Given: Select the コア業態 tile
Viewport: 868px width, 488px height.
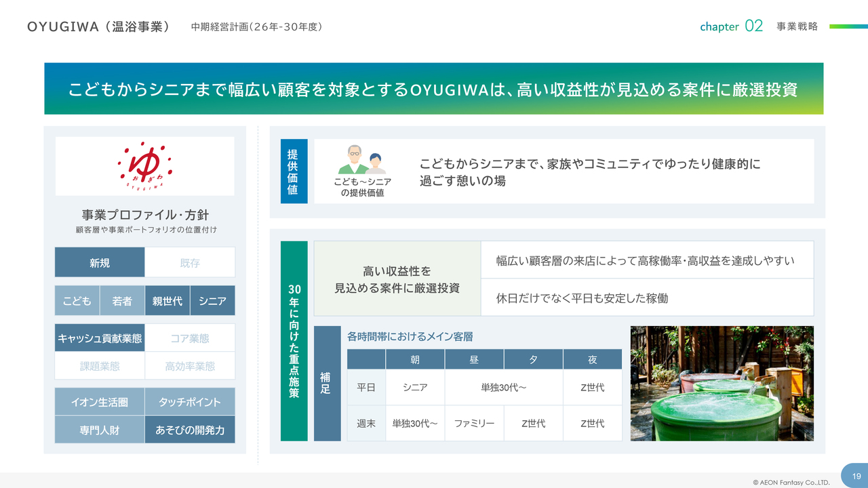Looking at the screenshot, I should [190, 338].
